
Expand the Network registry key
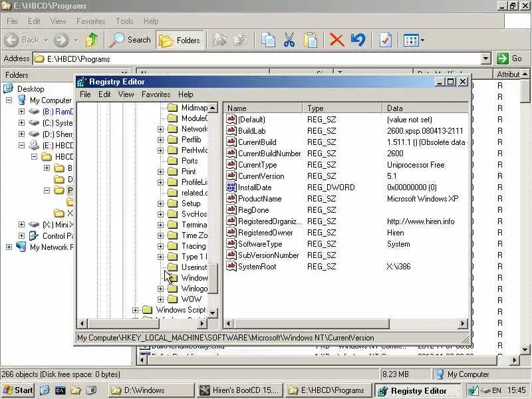160,129
